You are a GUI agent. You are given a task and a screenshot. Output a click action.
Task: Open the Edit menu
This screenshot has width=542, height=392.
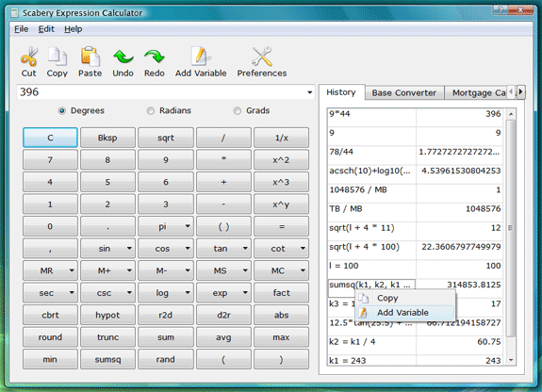click(46, 29)
